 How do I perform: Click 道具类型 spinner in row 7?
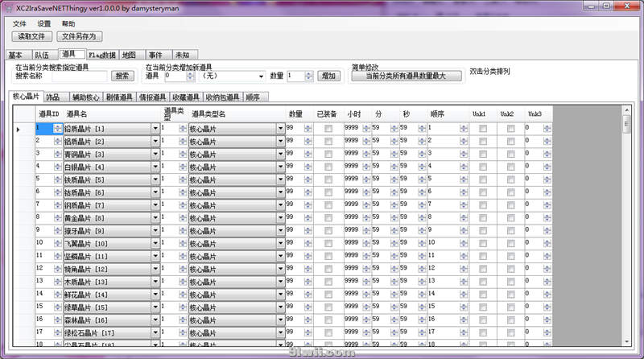[183, 205]
